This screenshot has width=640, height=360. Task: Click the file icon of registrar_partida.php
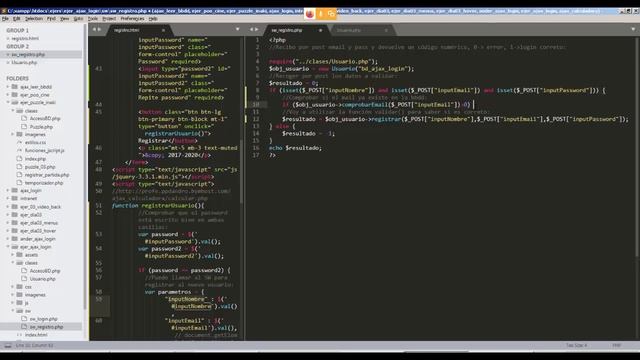tap(19, 175)
